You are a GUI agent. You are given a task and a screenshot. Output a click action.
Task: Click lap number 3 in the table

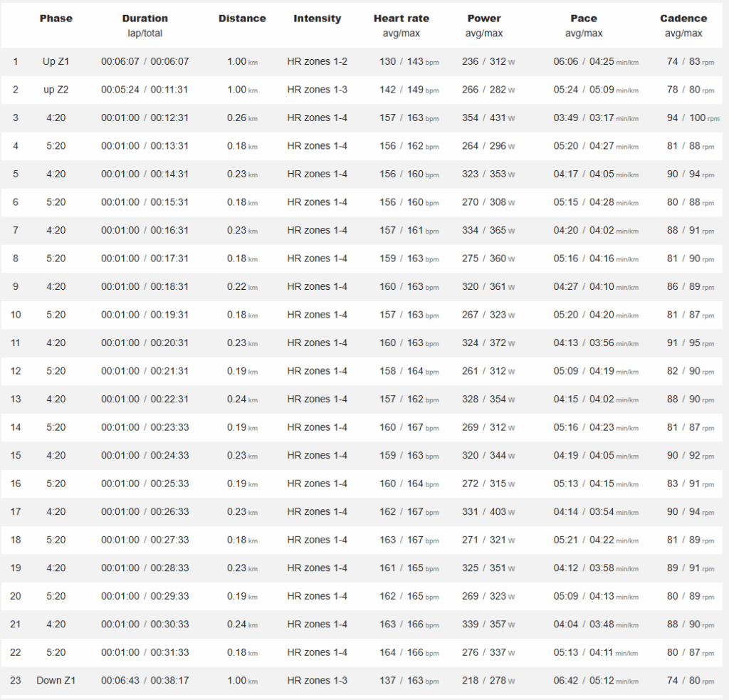(x=16, y=117)
